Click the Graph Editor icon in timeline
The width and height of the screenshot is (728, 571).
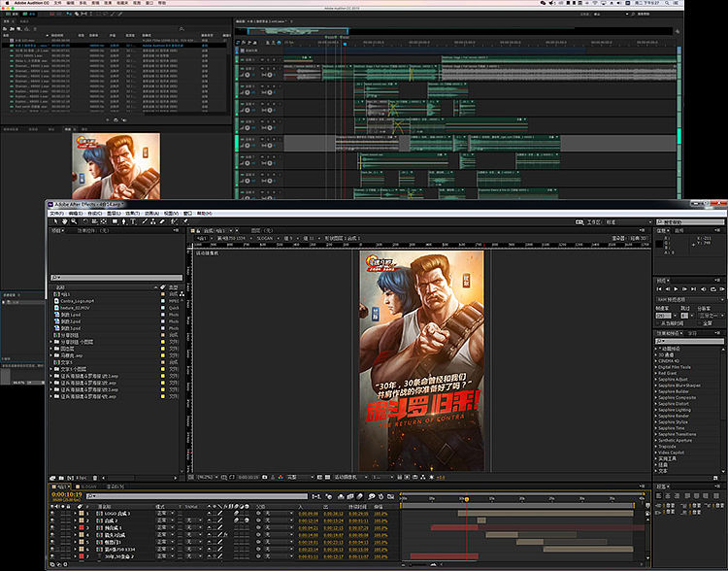391,496
